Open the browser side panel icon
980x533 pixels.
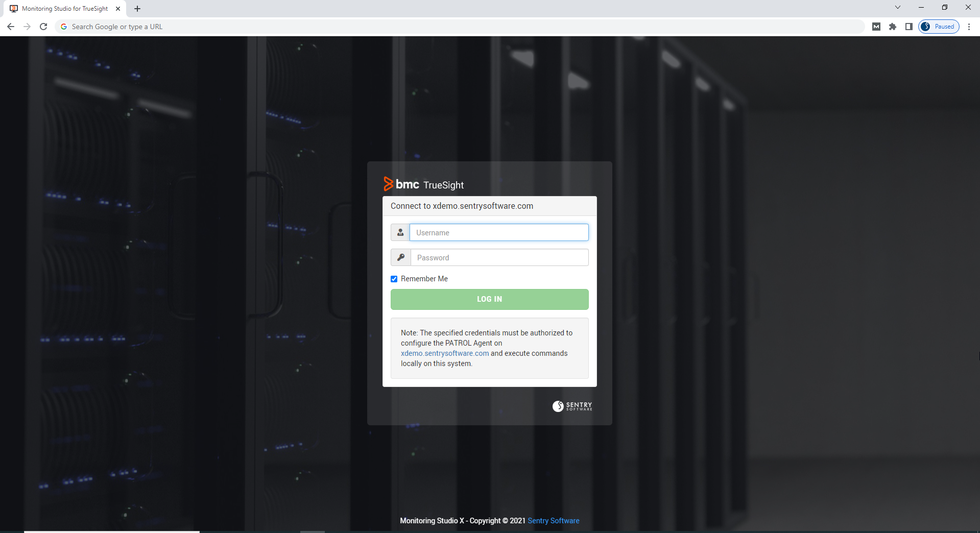tap(909, 26)
